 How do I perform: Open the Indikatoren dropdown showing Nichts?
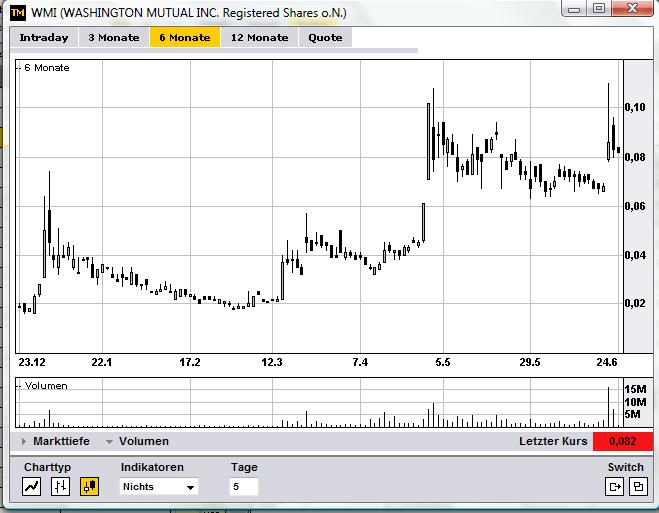(158, 487)
